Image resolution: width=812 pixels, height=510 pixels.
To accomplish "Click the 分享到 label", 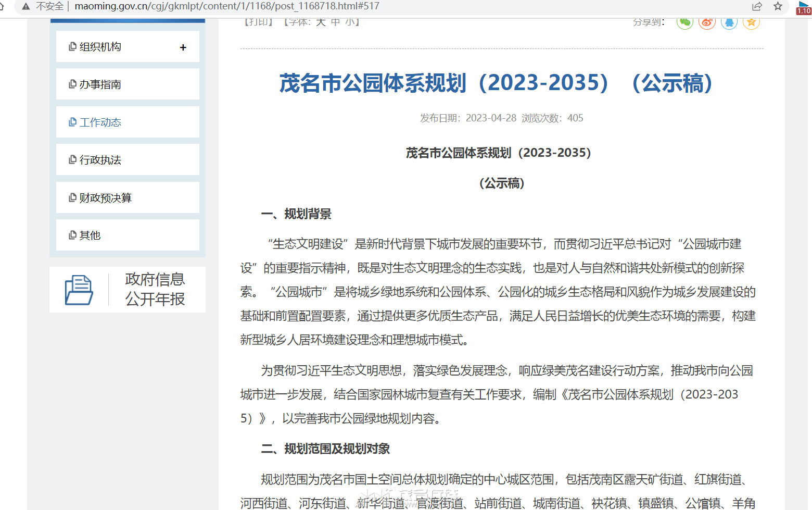I will 649,22.
